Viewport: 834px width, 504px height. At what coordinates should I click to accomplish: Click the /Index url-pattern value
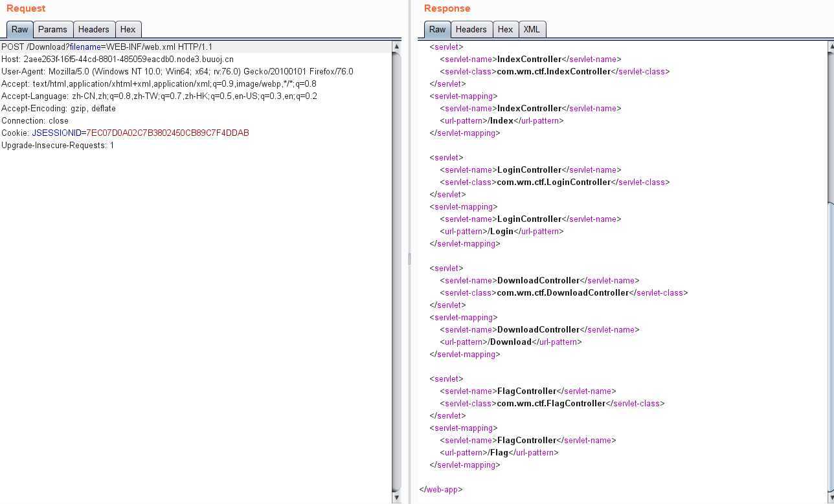pos(501,121)
